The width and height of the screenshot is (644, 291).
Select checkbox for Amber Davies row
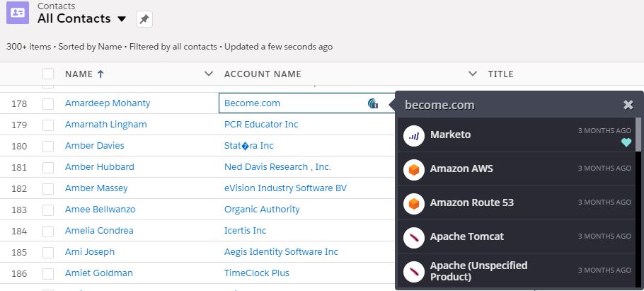tap(48, 146)
